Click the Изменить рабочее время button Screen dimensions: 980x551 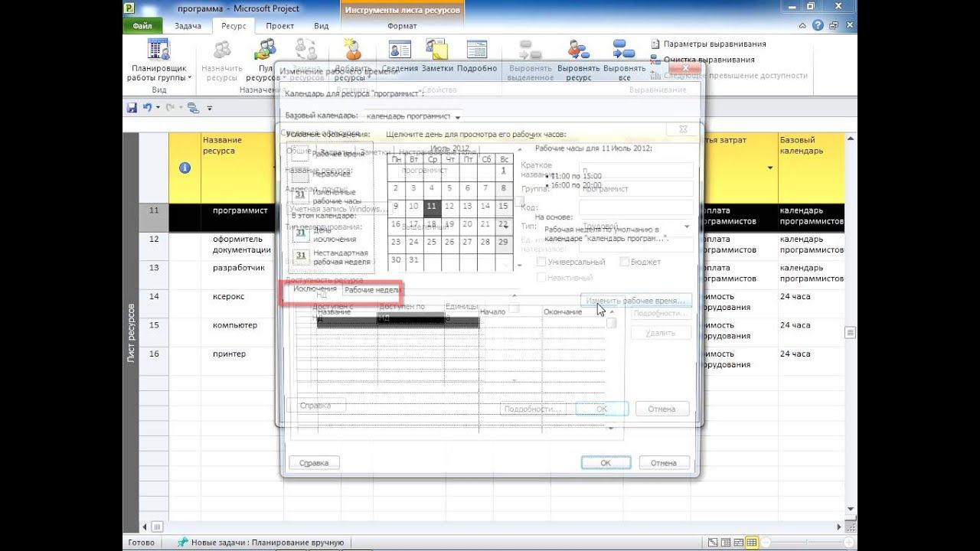point(635,301)
